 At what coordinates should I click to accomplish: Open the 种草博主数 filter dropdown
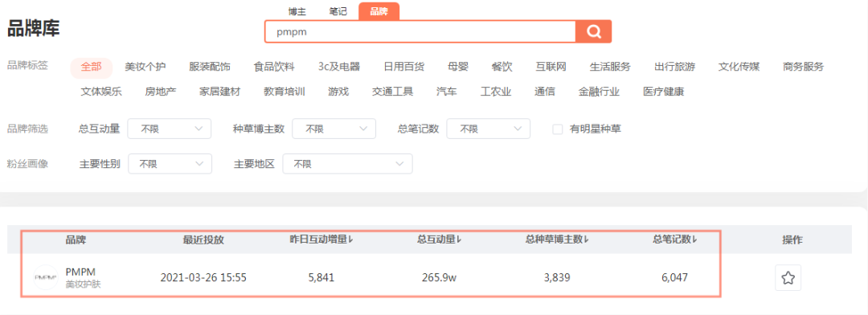(334, 129)
